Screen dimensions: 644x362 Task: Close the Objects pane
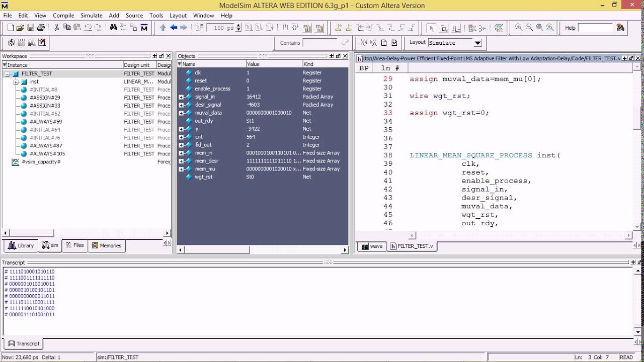pos(345,56)
